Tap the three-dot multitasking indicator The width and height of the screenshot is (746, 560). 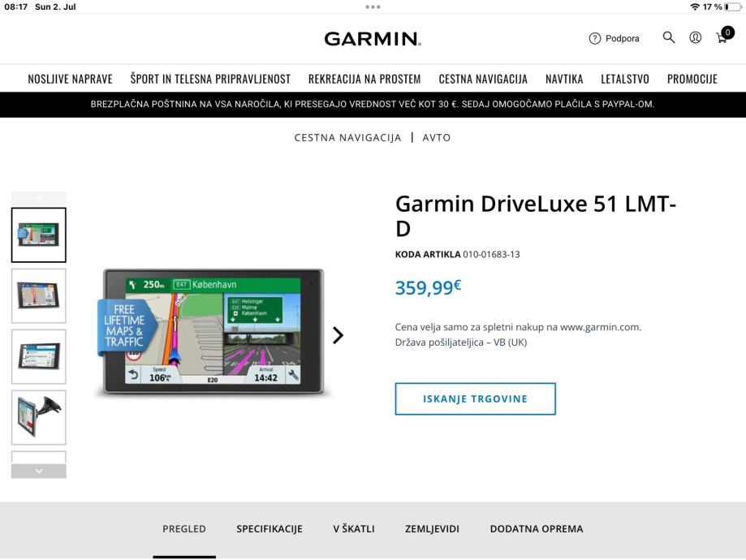tap(373, 6)
